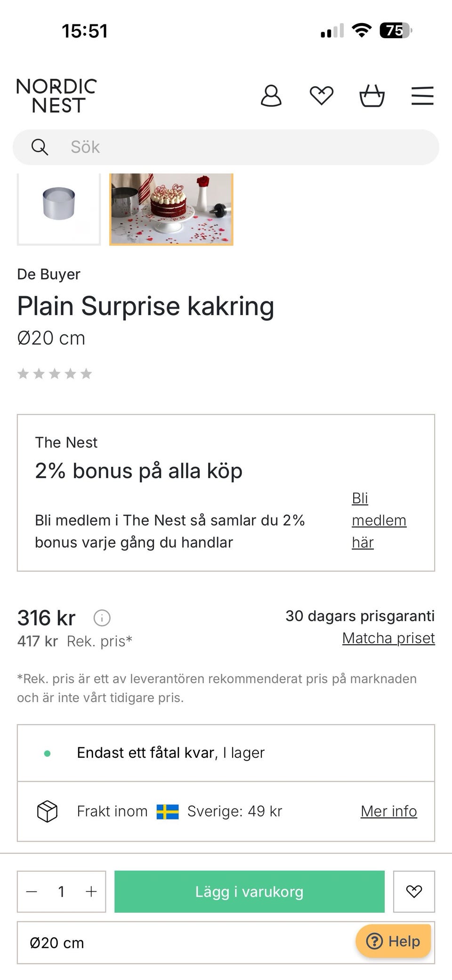Open the product star rating
The height and width of the screenshot is (980, 452).
point(55,374)
